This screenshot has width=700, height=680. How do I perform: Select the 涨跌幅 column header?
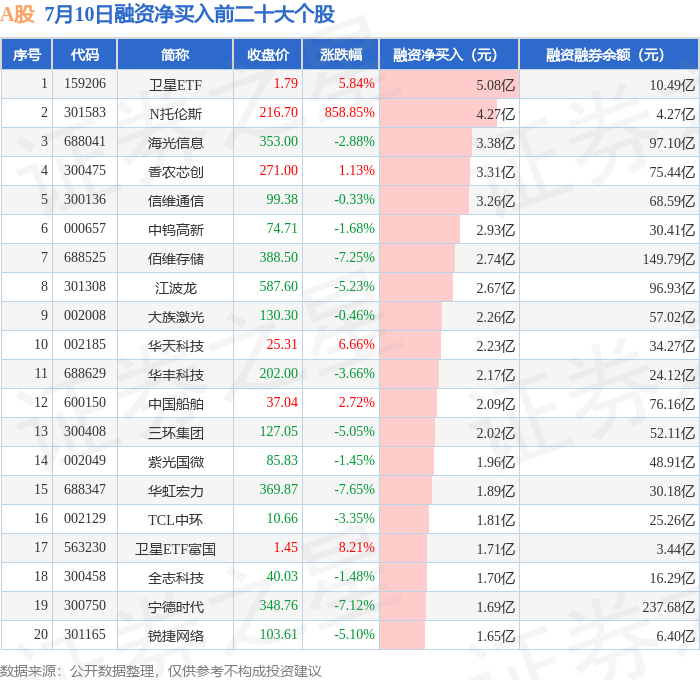(341, 54)
